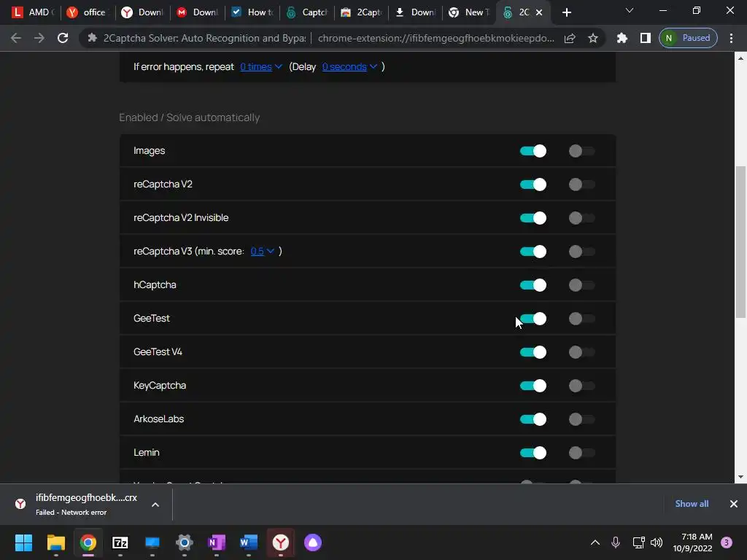
Task: Switch to the 2Captcha store tab
Action: pyautogui.click(x=362, y=12)
